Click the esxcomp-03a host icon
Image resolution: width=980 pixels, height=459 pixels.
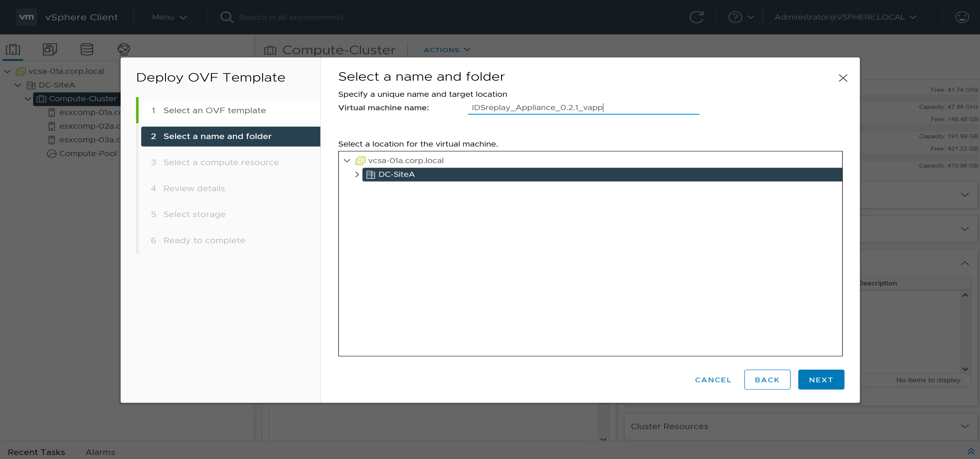pyautogui.click(x=52, y=140)
